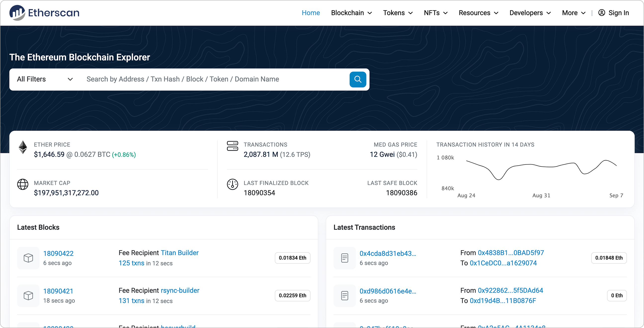
Task: Click the Etherscan logo
Action: tap(44, 13)
